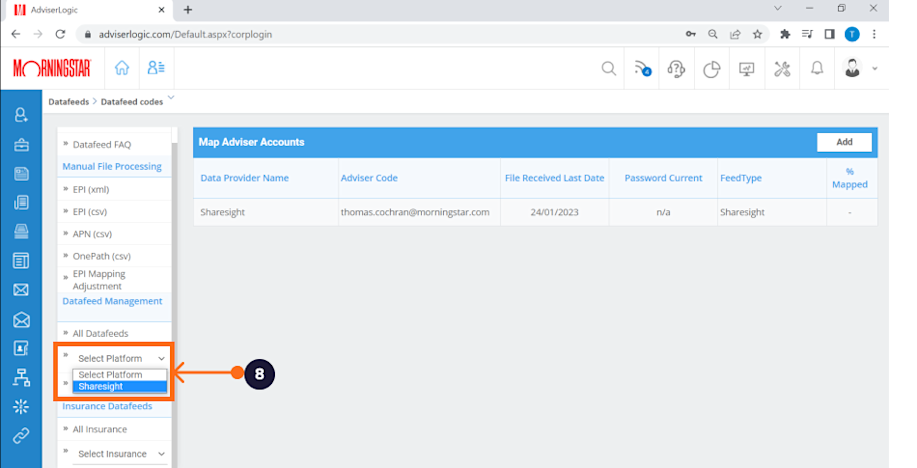Open the Chrome three-dot menu
This screenshot has width=917, height=468.
click(874, 34)
